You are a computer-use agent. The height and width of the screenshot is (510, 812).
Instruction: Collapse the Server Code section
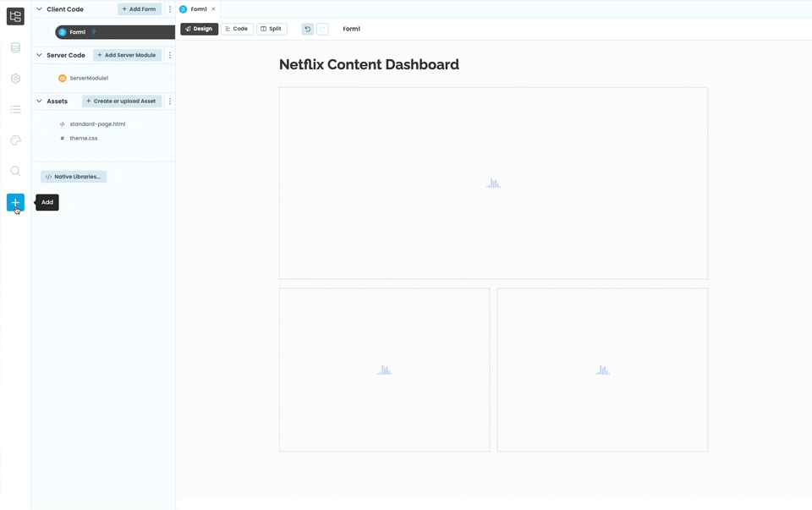click(39, 56)
